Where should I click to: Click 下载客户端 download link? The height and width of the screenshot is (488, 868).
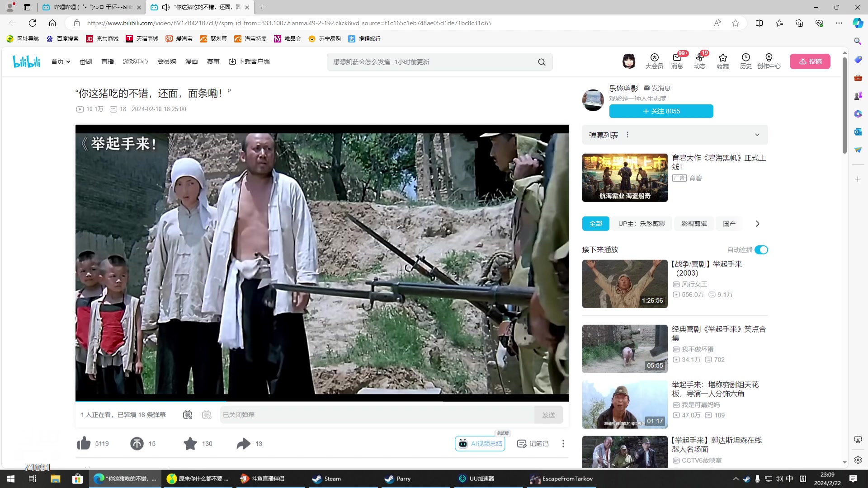249,61
